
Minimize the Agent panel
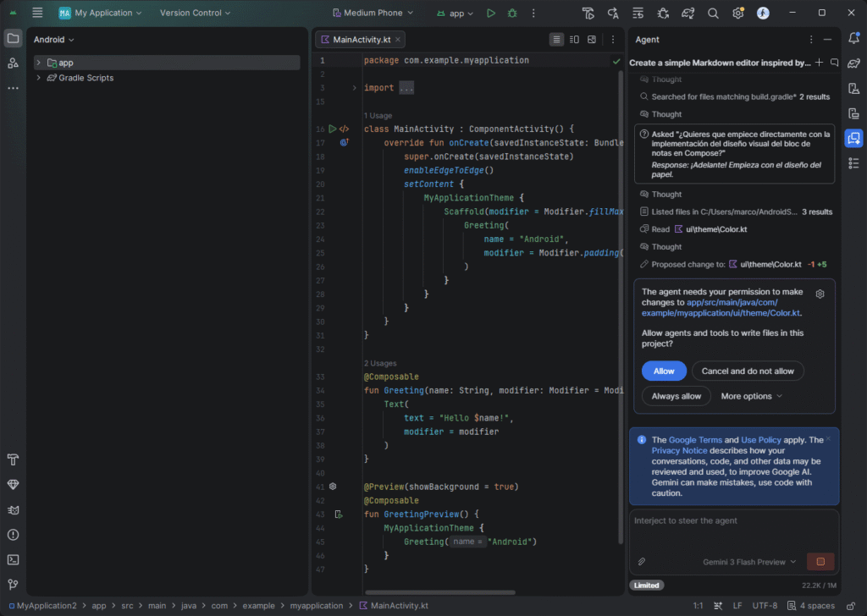(827, 40)
